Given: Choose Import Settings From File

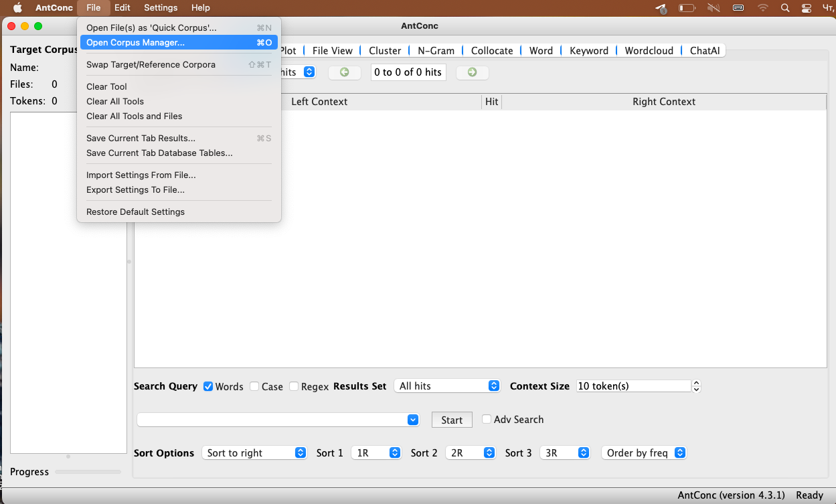Looking at the screenshot, I should click(x=179, y=175).
